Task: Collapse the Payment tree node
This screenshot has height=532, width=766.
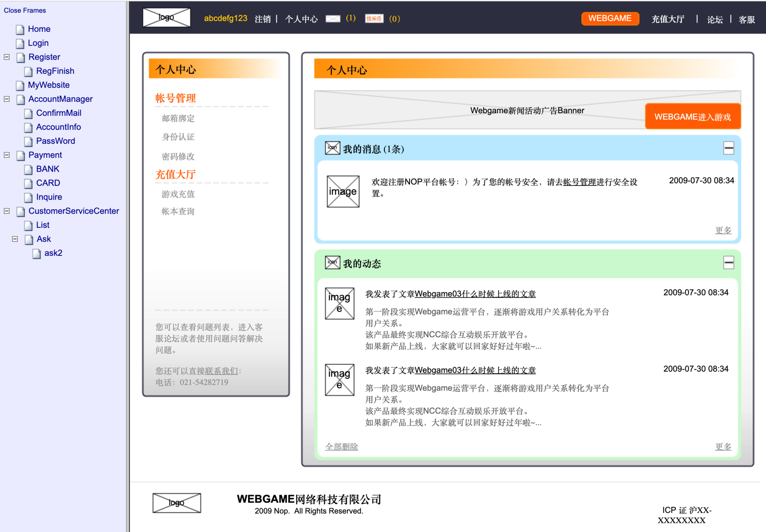Action: 7,155
